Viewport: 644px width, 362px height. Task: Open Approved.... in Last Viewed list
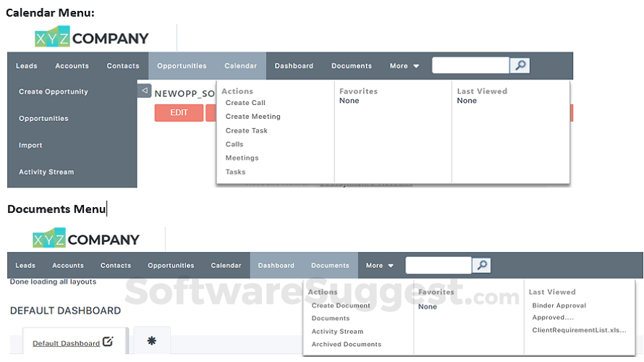[553, 318]
